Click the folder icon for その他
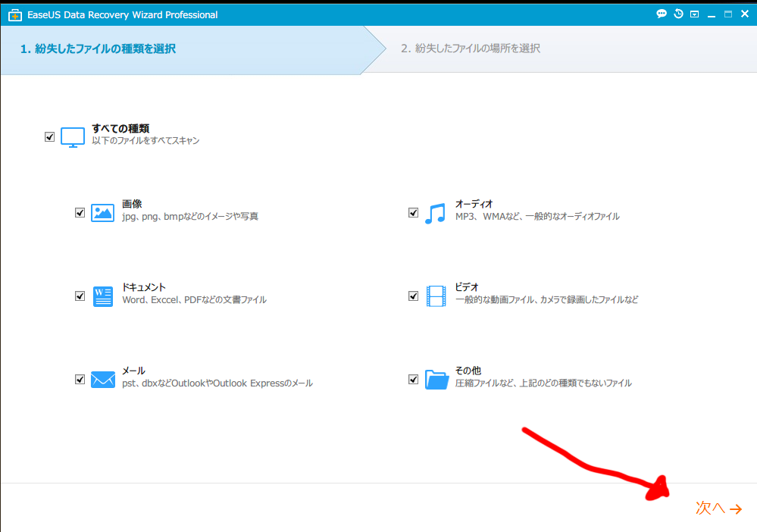The width and height of the screenshot is (757, 532). (436, 380)
